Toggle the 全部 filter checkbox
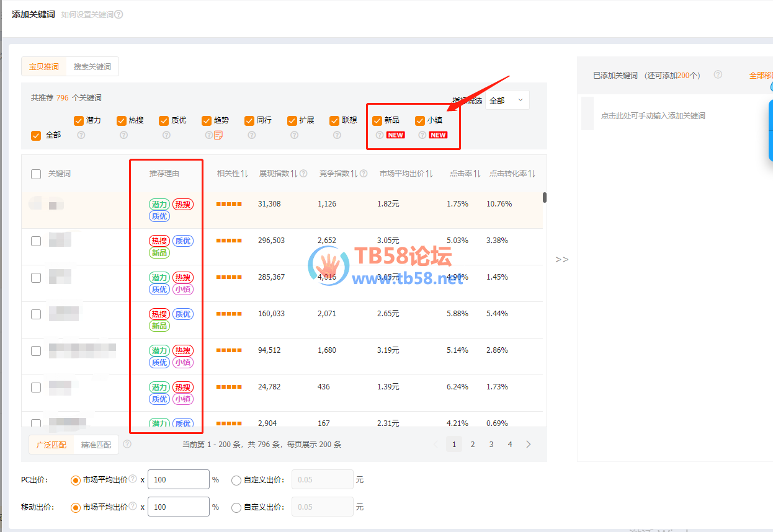 pyautogui.click(x=36, y=135)
